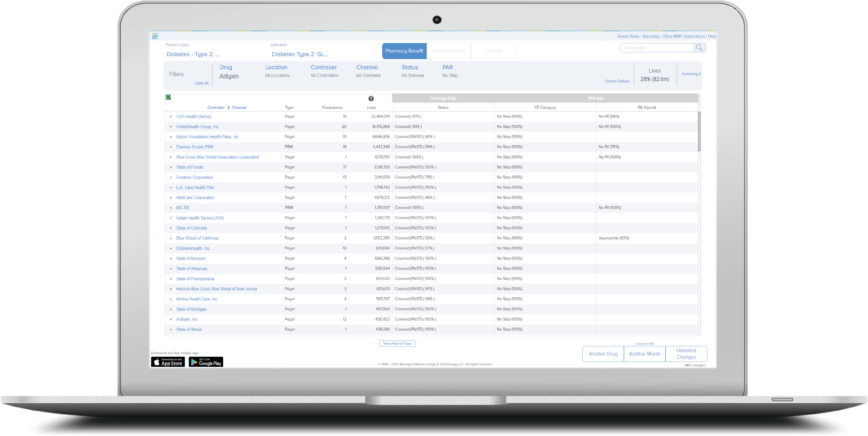Open the Saved Views menu
868x436 pixels.
point(627,36)
